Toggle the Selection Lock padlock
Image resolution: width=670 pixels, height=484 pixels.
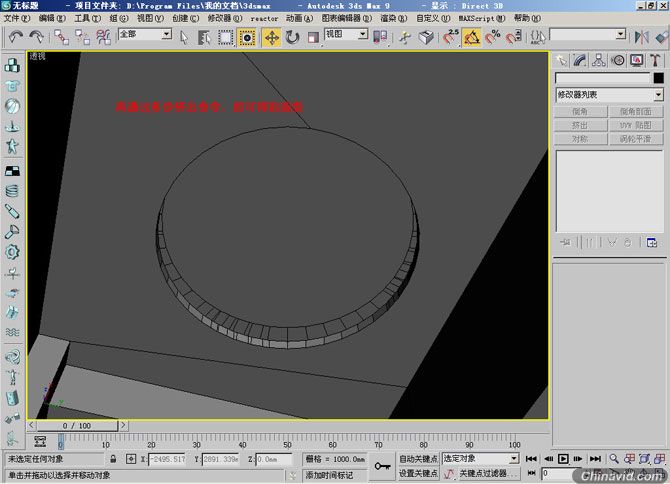click(113, 459)
